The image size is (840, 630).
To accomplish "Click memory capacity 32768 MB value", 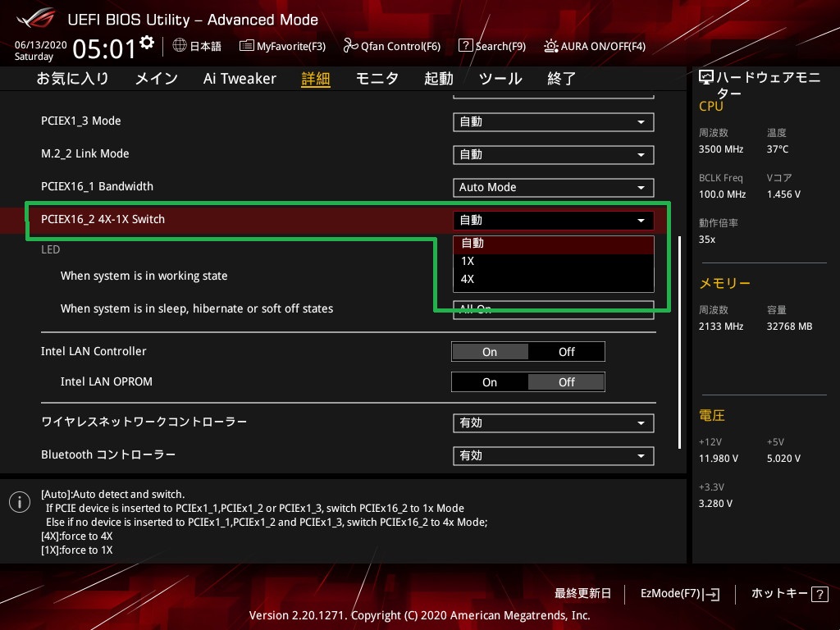I will (790, 326).
